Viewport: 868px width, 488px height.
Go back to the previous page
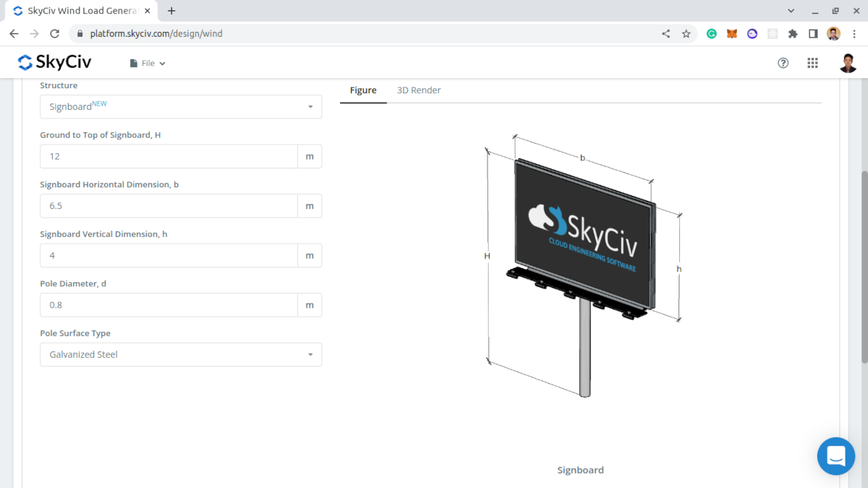(14, 33)
